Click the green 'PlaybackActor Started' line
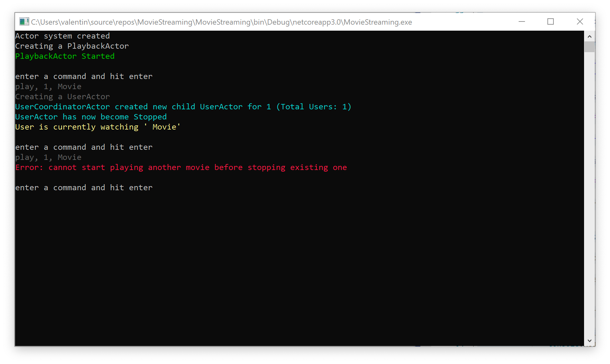This screenshot has width=610, height=364. coord(65,56)
